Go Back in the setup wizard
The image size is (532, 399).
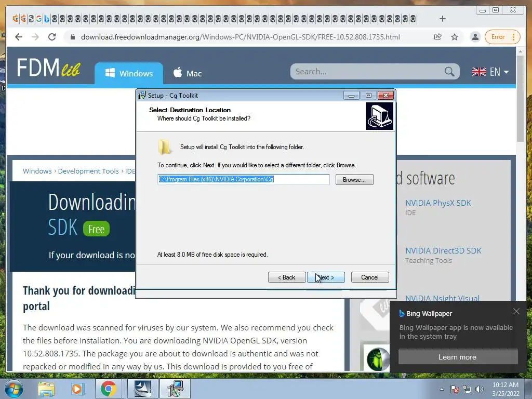point(287,277)
